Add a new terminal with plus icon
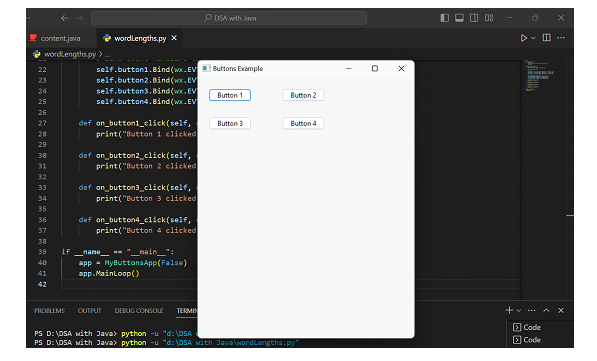Screen dimensions: 597x361 509,310
